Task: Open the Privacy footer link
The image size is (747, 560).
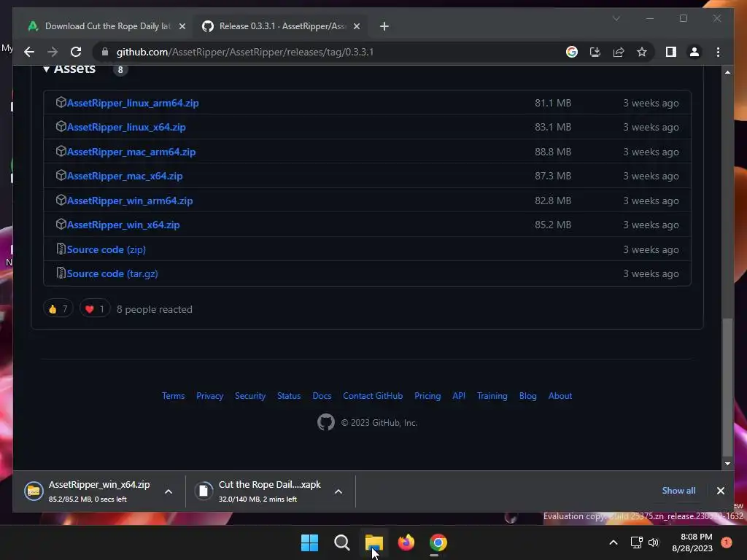Action: pyautogui.click(x=209, y=396)
